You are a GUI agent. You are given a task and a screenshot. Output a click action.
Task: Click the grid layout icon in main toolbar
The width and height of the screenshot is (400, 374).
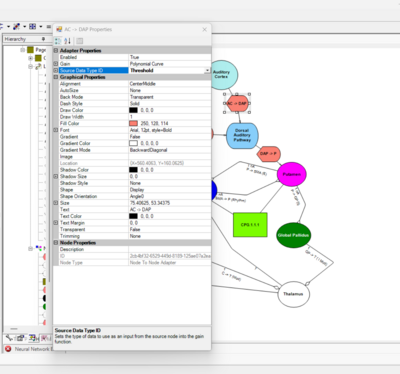coord(32,26)
